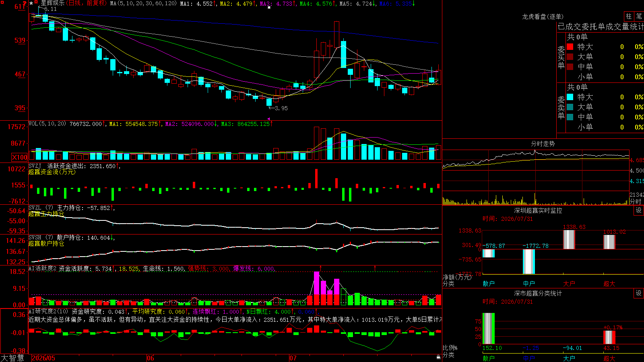This screenshot has width=644, height=362.
Task: Select the MA(5,10,20,30,60,120) indicator label
Action: (143, 4)
